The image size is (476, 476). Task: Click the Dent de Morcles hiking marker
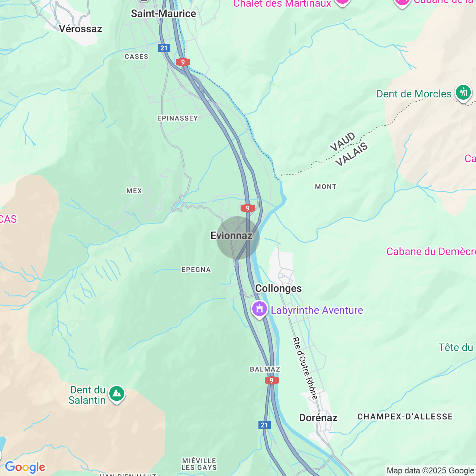coord(463,93)
